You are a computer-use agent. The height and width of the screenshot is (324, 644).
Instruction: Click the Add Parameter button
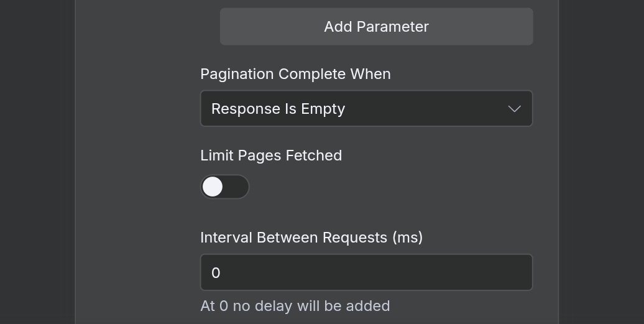pos(376,27)
